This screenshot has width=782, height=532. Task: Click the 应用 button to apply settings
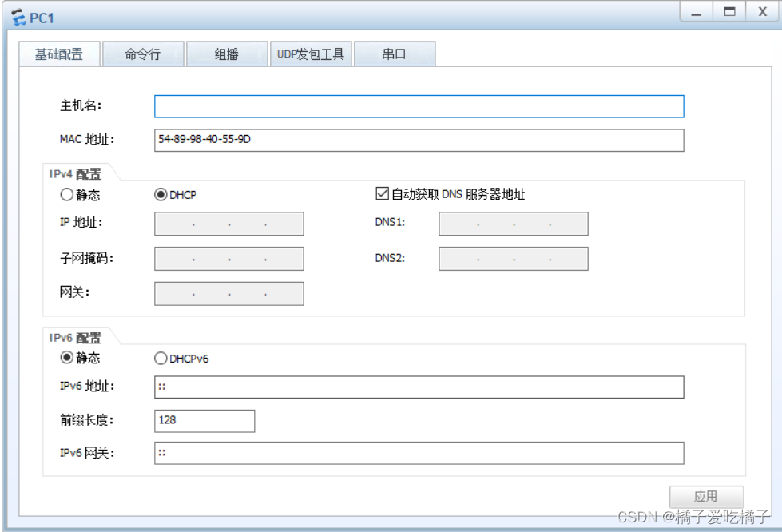(706, 496)
